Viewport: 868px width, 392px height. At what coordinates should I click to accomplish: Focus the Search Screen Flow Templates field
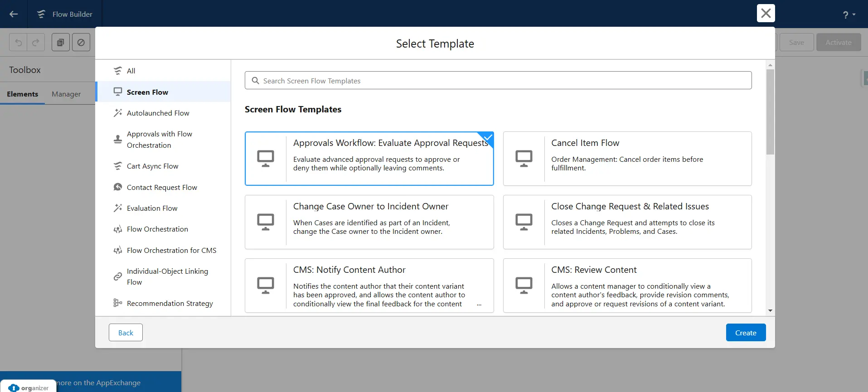[498, 80]
